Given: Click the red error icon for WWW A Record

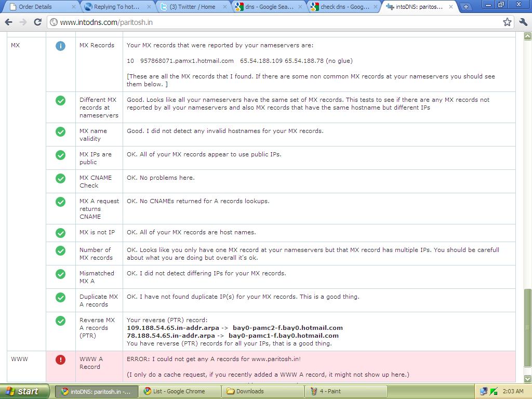Looking at the screenshot, I should point(60,359).
